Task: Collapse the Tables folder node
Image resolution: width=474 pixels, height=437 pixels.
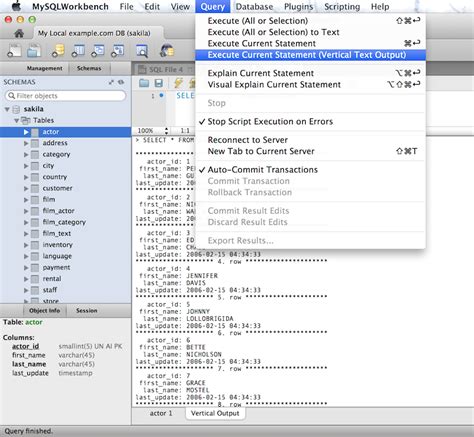Action: coord(16,120)
